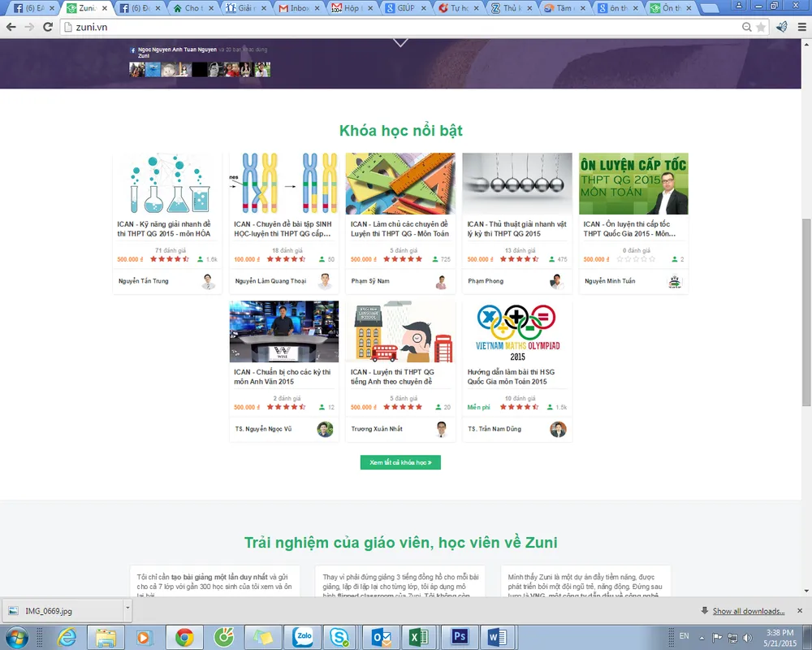Screen dimensions: 812x650
Task: Click Show all downloads link
Action: point(749,611)
